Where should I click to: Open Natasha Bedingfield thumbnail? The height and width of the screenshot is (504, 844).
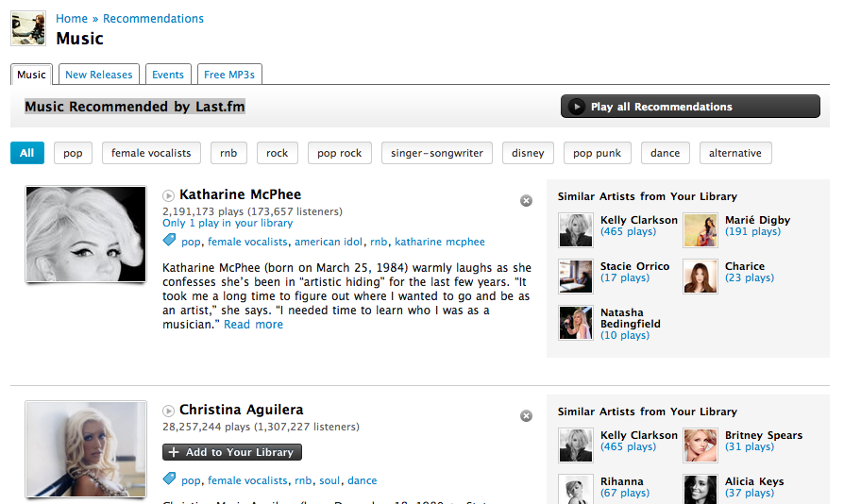tap(575, 323)
